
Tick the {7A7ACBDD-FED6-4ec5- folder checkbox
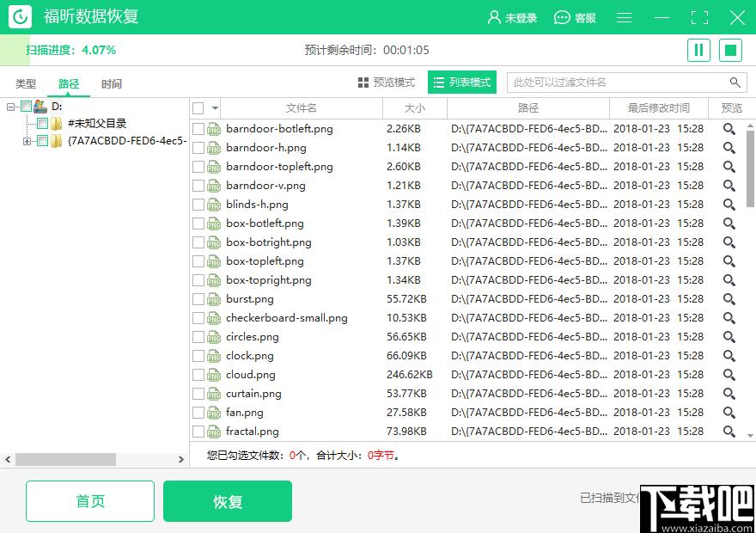pos(42,141)
